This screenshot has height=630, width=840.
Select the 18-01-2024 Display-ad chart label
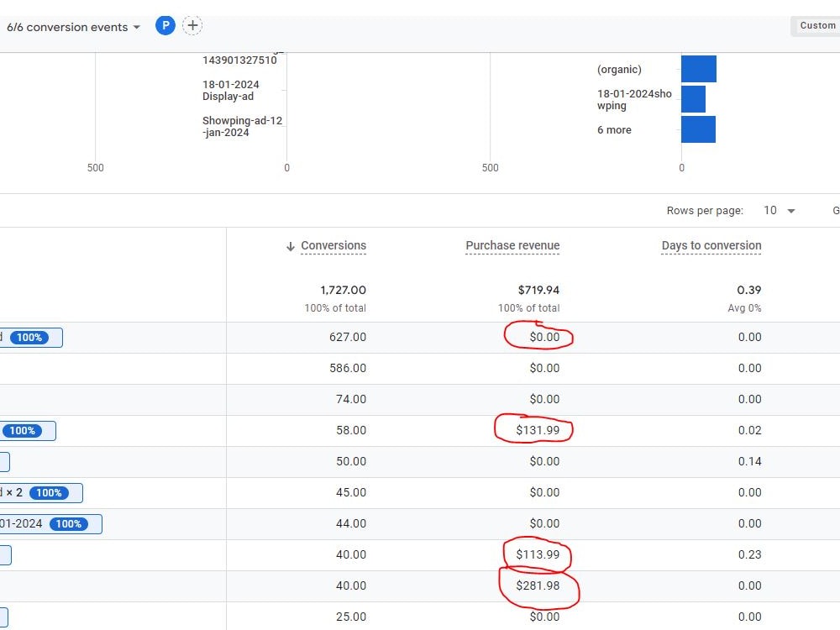click(230, 91)
